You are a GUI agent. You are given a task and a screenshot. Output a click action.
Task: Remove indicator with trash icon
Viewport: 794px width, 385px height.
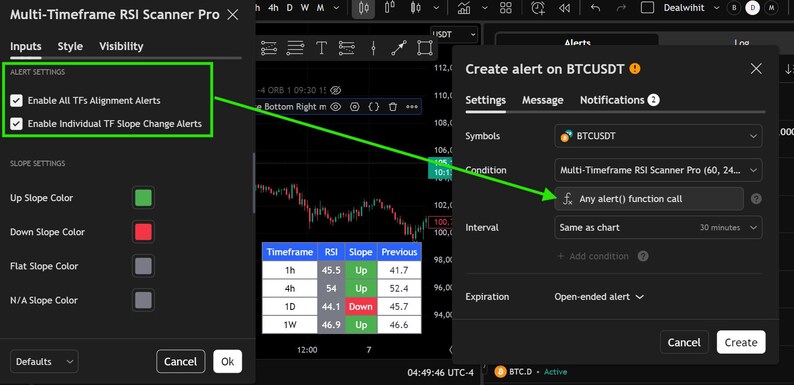[x=392, y=106]
